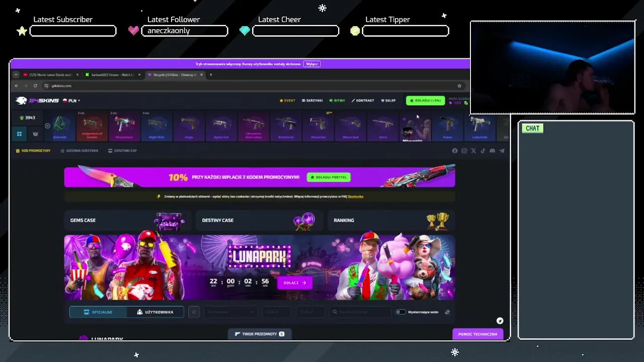Open the DZIENNA SKRZYNKA link
The image size is (644, 362).
click(x=79, y=151)
